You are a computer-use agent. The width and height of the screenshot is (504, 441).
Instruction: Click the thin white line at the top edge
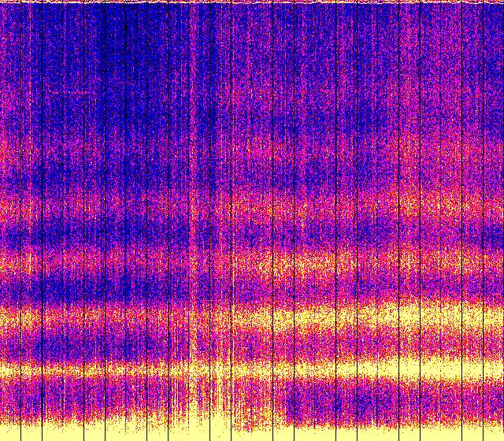tap(252, 2)
